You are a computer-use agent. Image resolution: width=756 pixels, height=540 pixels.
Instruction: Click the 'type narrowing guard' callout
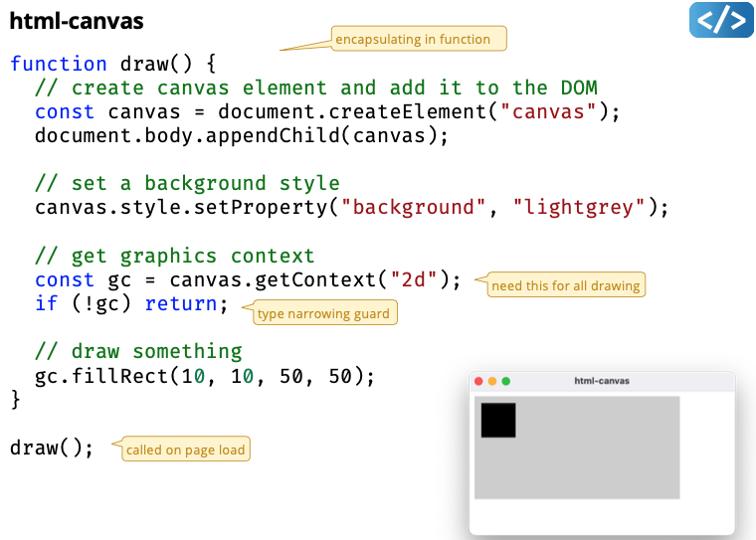[x=324, y=314]
